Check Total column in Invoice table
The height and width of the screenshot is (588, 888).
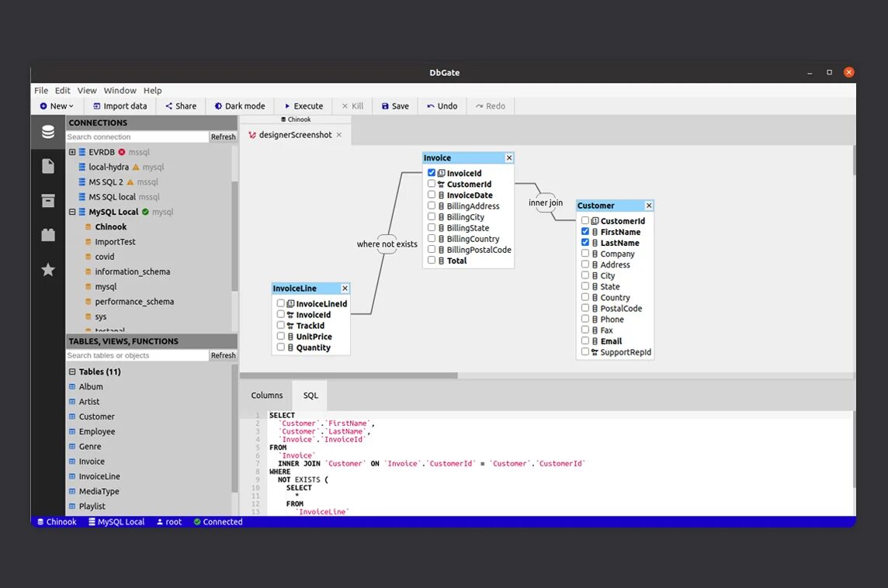point(432,260)
